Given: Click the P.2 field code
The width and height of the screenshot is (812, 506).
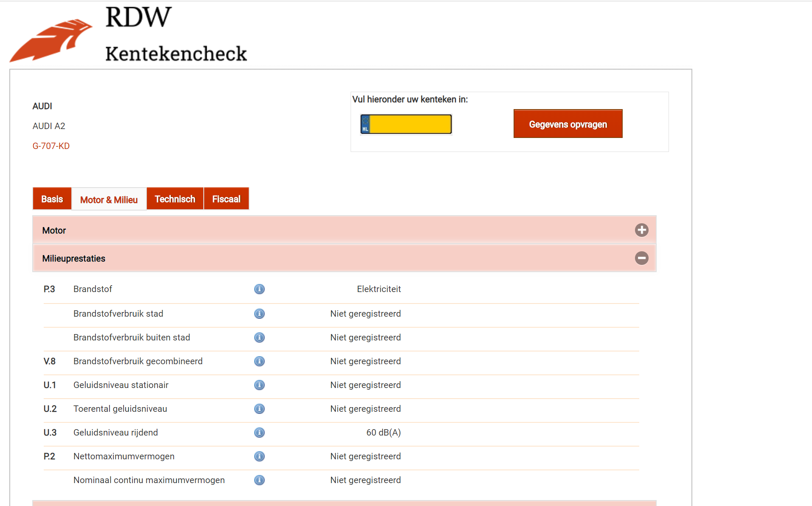Looking at the screenshot, I should (49, 456).
